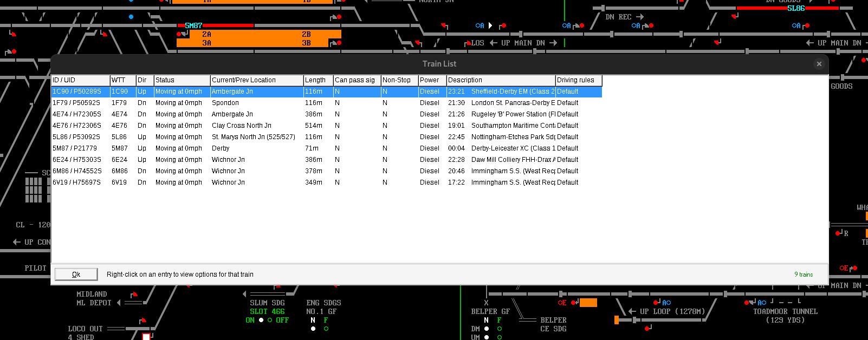Select the 5L86 train berth on the track

tap(796, 8)
